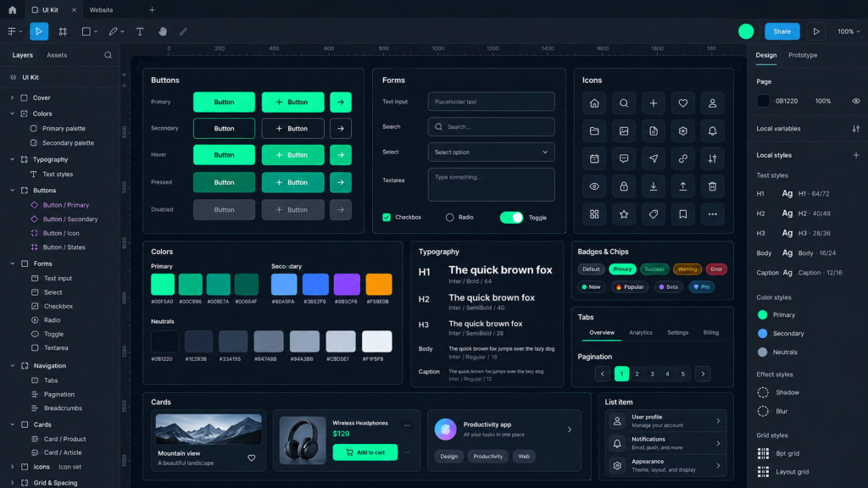Add a new tab with plus icon
The width and height of the screenshot is (868, 488).
152,10
